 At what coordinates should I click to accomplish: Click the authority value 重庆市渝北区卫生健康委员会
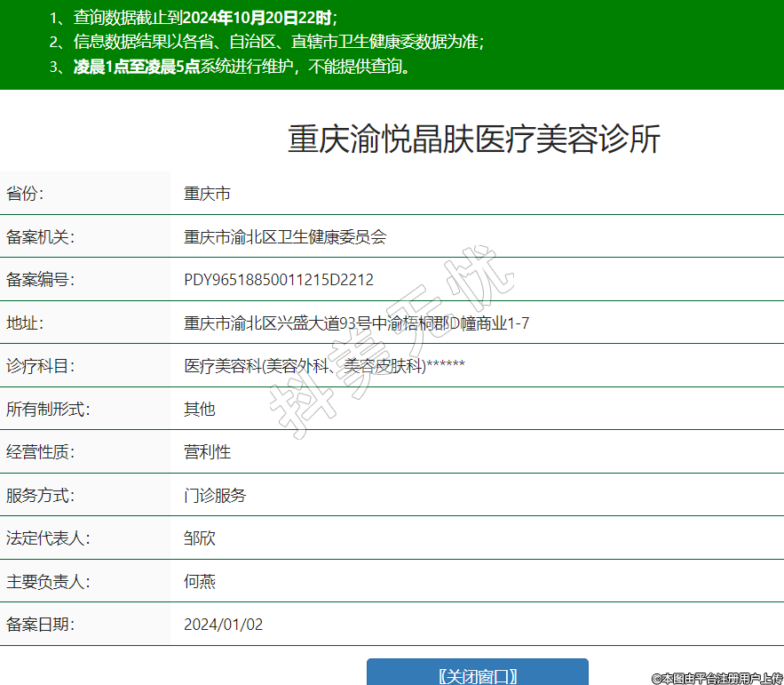[285, 237]
